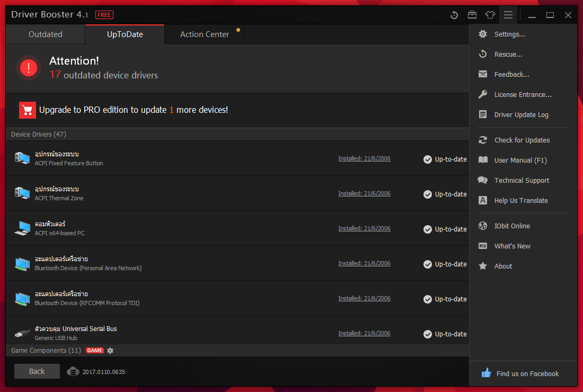
Task: Click the Rescue arrow icon in menu
Action: pos(483,54)
